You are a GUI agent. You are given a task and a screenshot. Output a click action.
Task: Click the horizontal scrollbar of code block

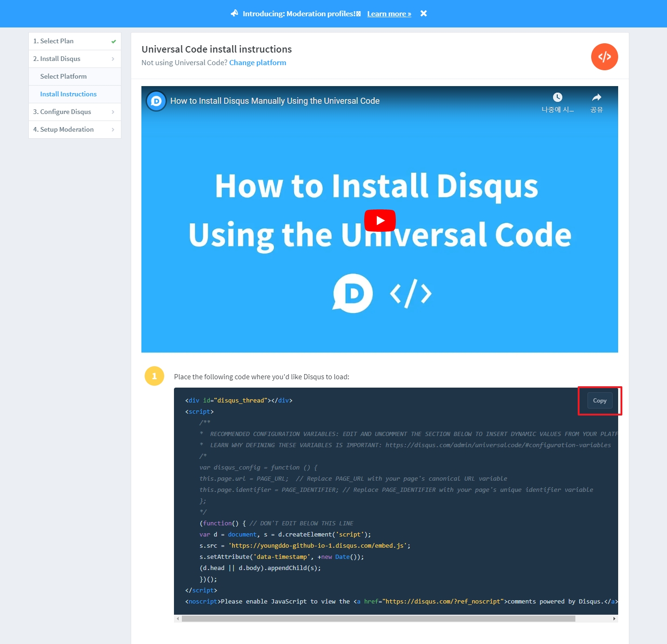(x=379, y=619)
